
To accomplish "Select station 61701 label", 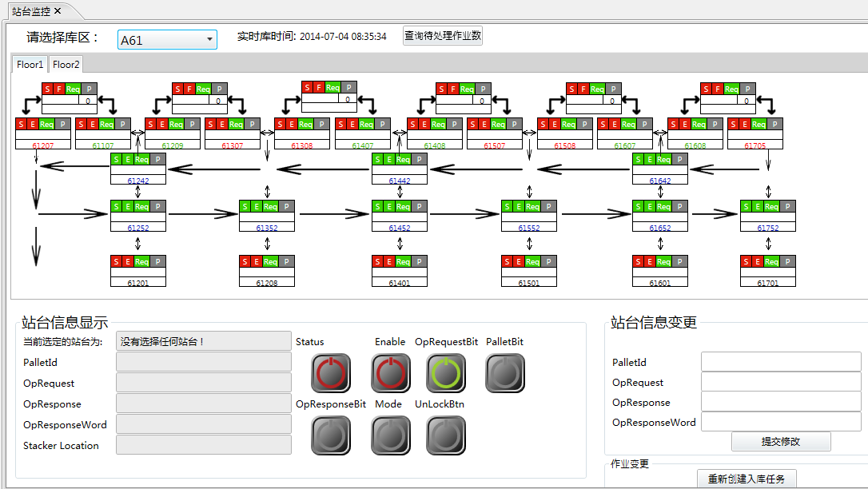I will 768,283.
